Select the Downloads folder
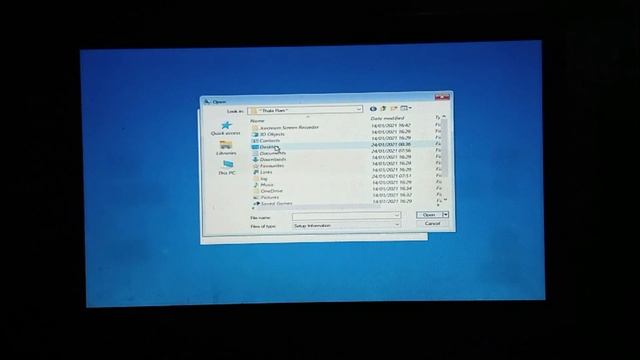The image size is (640, 360). pos(269,160)
